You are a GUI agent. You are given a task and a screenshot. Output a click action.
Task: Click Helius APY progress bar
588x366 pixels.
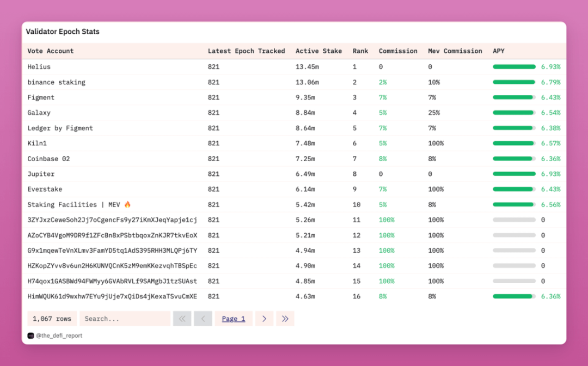point(514,67)
